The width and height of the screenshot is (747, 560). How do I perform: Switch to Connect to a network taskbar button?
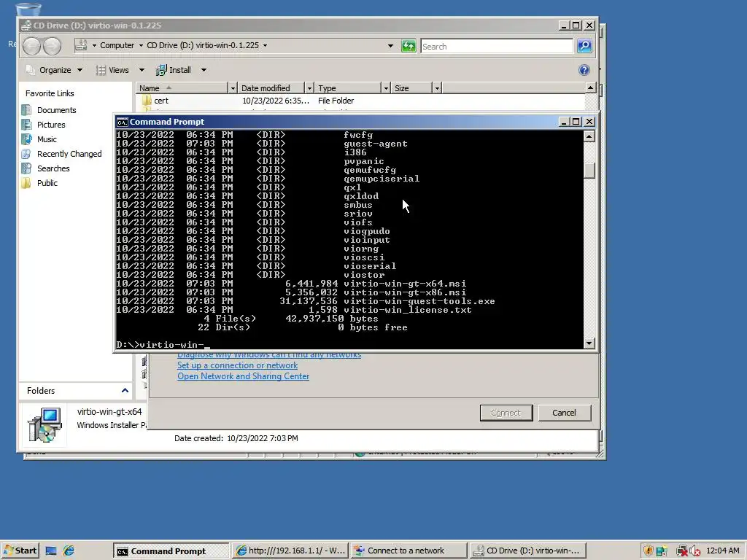409,551
